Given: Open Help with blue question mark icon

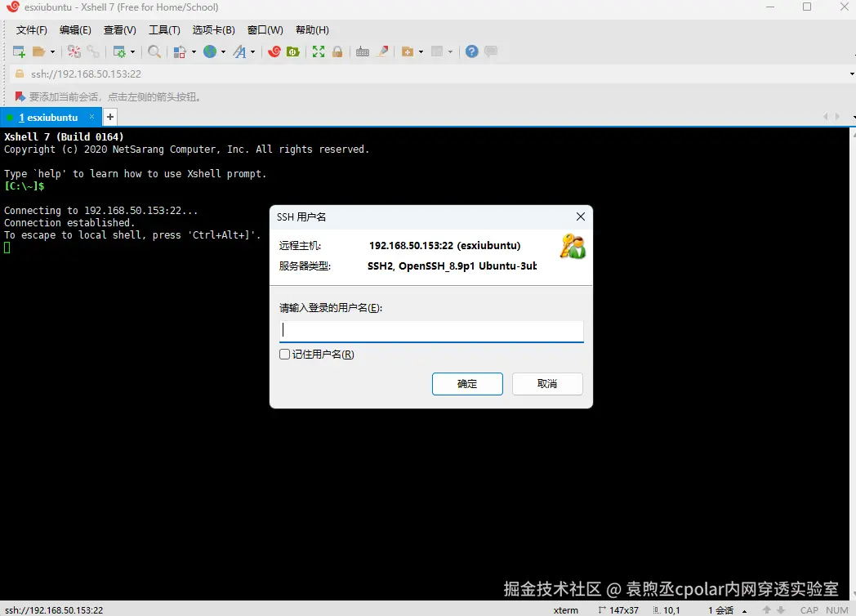Looking at the screenshot, I should (471, 51).
